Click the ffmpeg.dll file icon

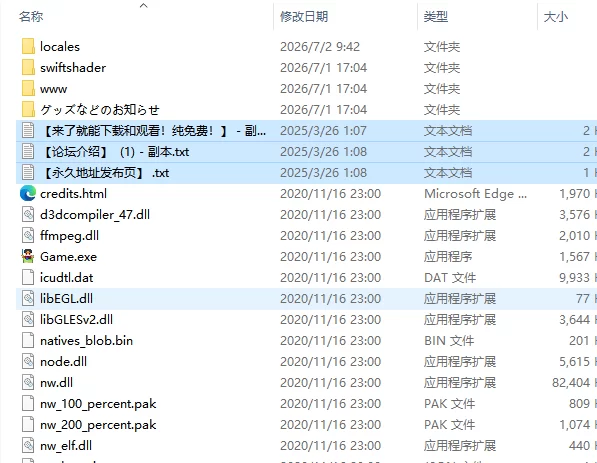pos(28,235)
